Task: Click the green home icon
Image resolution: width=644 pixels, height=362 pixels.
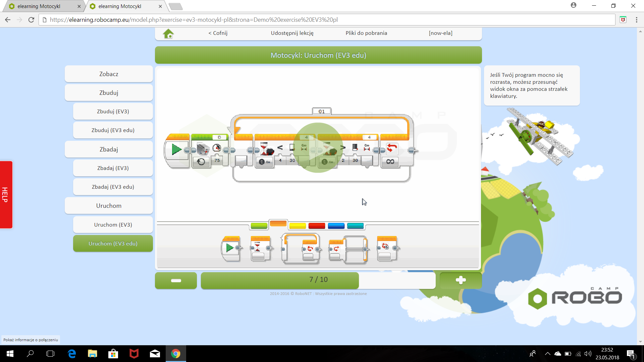Action: click(168, 34)
